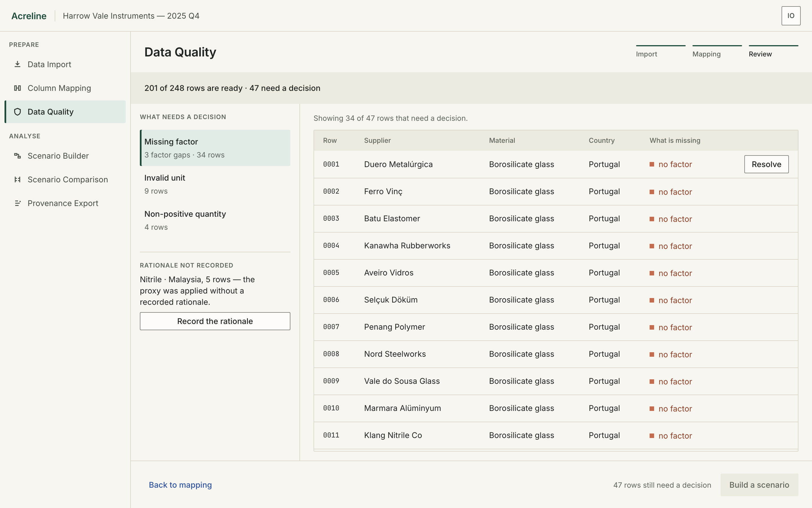Click supplier Ferro Vinç in row 0002
Image resolution: width=812 pixels, height=508 pixels.
click(383, 192)
